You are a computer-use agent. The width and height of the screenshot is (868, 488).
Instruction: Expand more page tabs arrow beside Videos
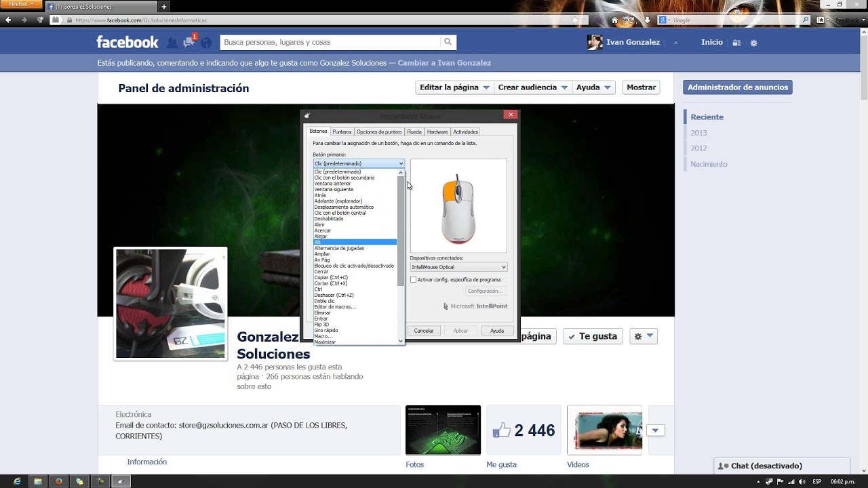tap(656, 430)
